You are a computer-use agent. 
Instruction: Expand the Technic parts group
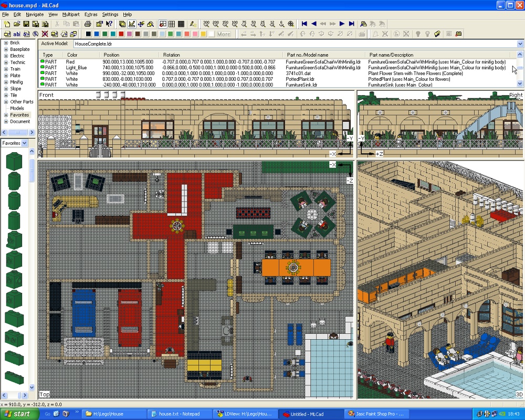[6, 62]
